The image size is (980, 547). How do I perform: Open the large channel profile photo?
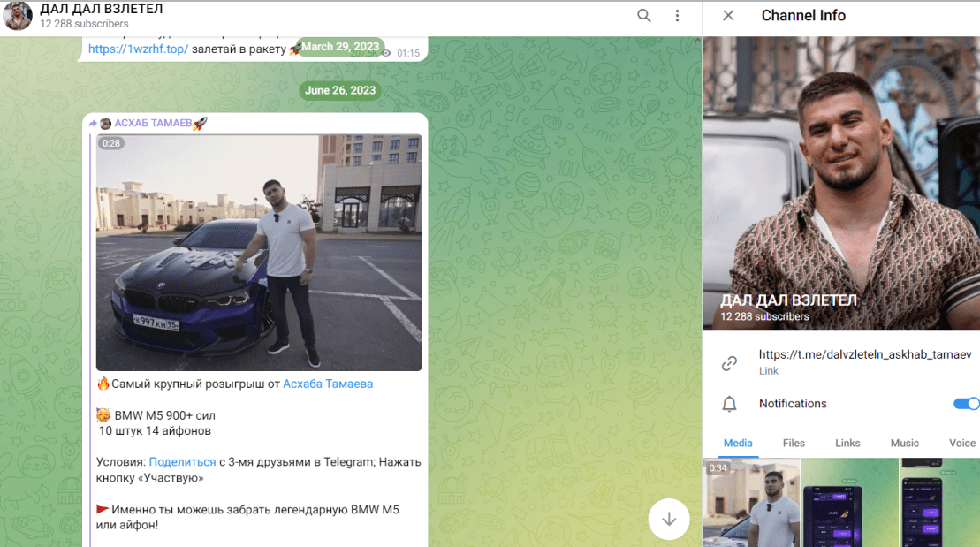tap(841, 183)
